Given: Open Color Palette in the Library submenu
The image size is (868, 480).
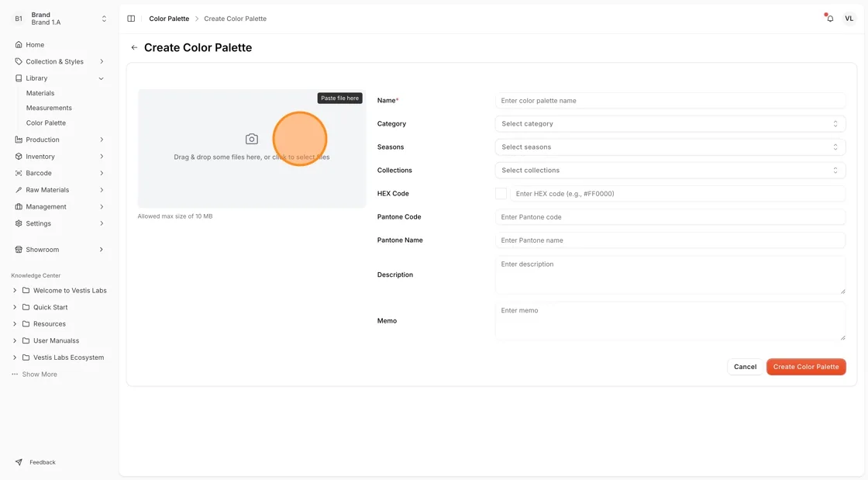Looking at the screenshot, I should pyautogui.click(x=46, y=123).
